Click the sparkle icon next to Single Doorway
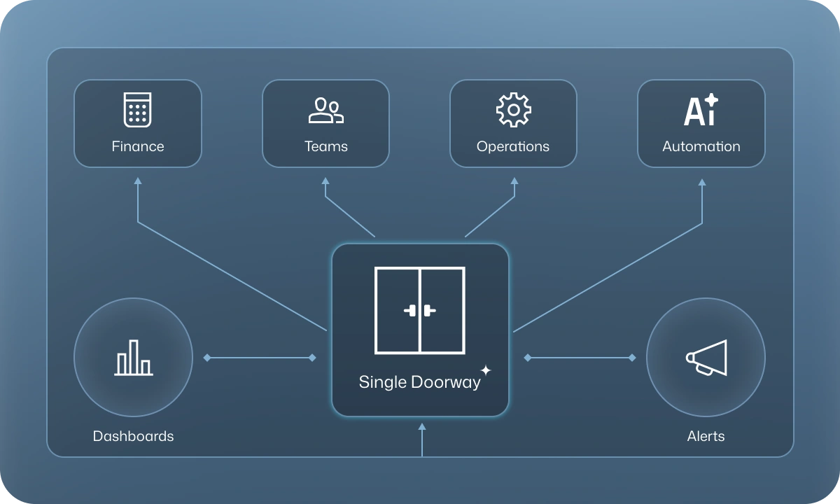Viewport: 840px width, 504px height. [x=486, y=371]
